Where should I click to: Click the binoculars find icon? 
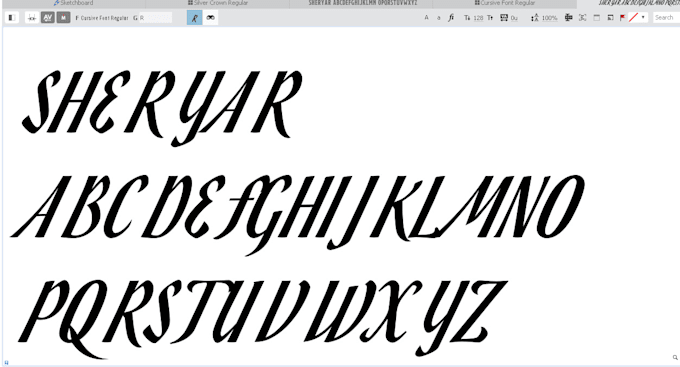tap(210, 18)
